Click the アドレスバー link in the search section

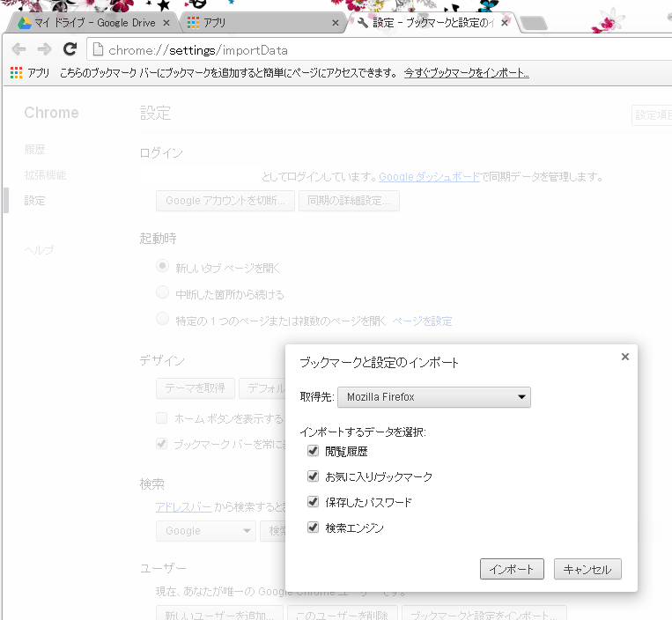click(184, 507)
